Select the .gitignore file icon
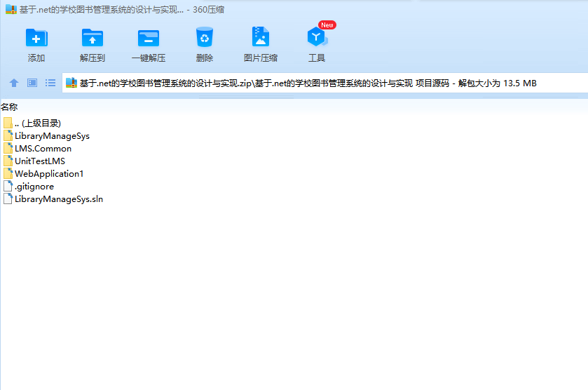Screen dimensions: 588x390 point(8,186)
